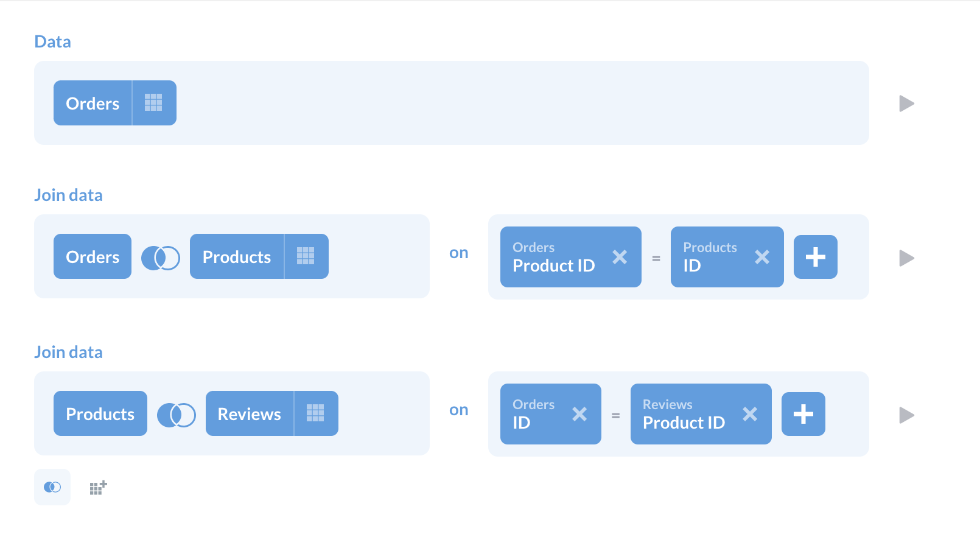This screenshot has height=537, width=980.
Task: Open the Reviews joined table picker
Action: coord(250,413)
